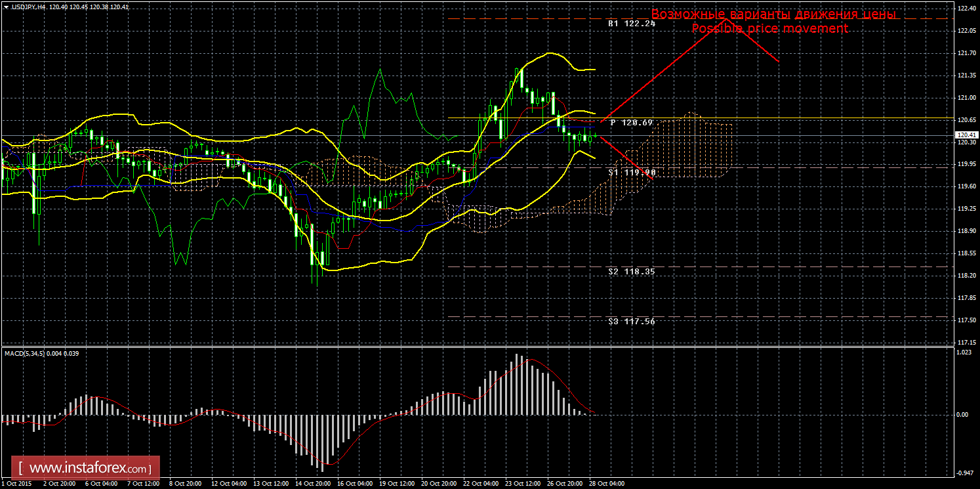Click the 0.00 level on MACD scale
The width and height of the screenshot is (980, 489).
click(x=962, y=415)
